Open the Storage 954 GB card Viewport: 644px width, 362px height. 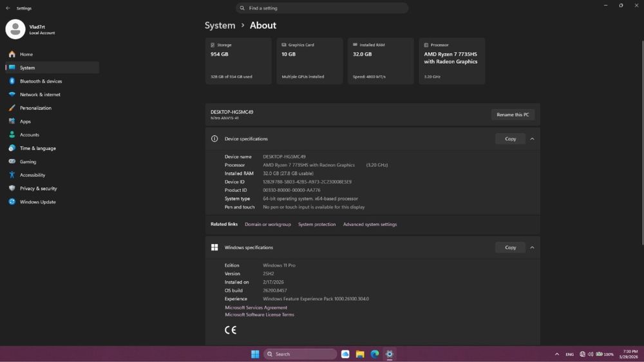coord(238,61)
